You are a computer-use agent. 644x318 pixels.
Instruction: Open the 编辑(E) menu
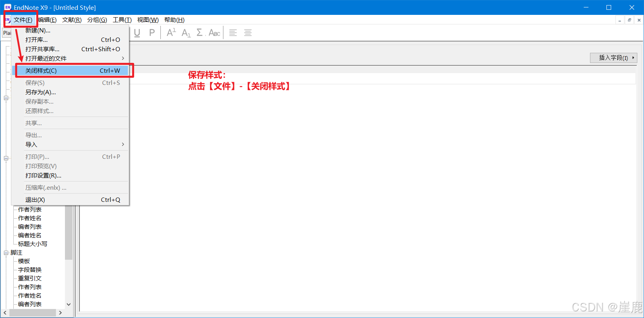click(47, 20)
